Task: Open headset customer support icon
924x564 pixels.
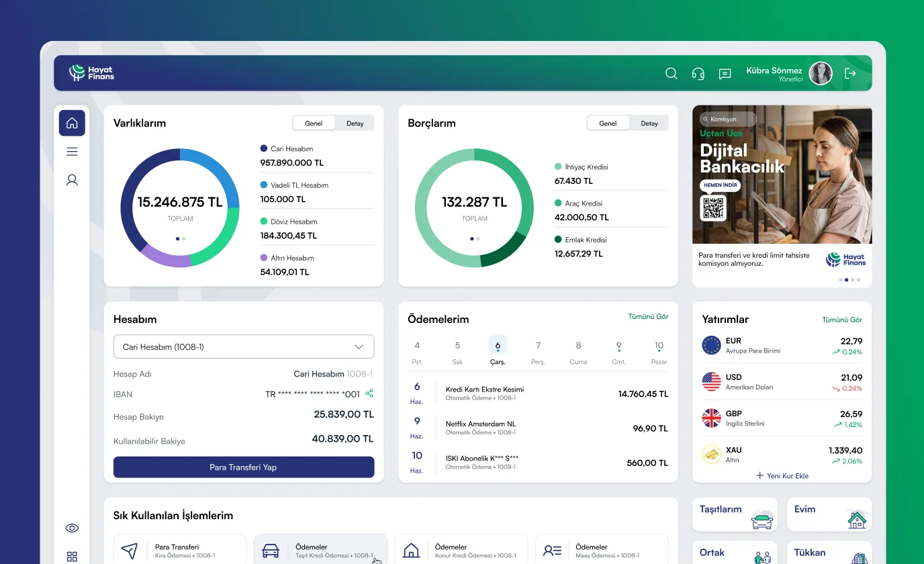Action: (698, 74)
